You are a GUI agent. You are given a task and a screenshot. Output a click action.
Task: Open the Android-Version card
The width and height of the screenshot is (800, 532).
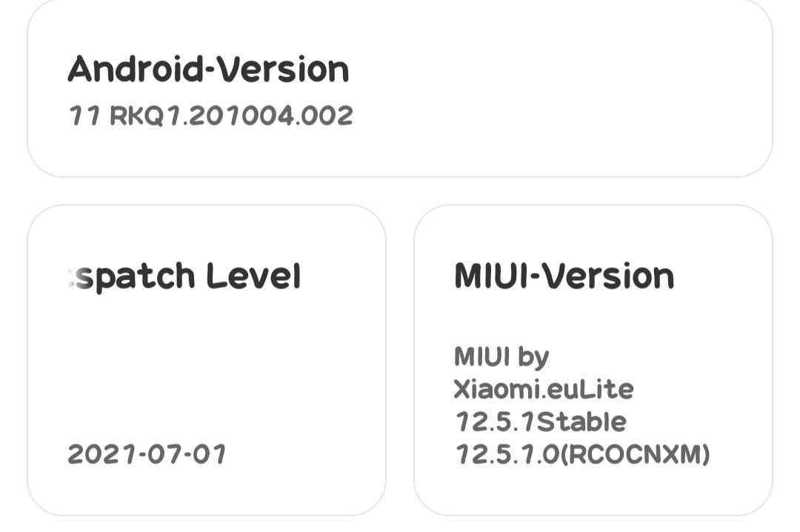[399, 88]
